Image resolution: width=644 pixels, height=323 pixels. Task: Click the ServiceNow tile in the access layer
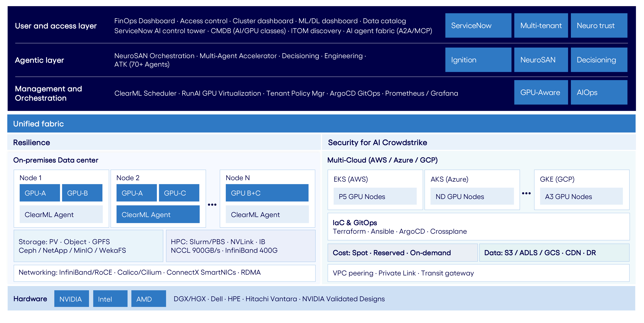pyautogui.click(x=478, y=26)
